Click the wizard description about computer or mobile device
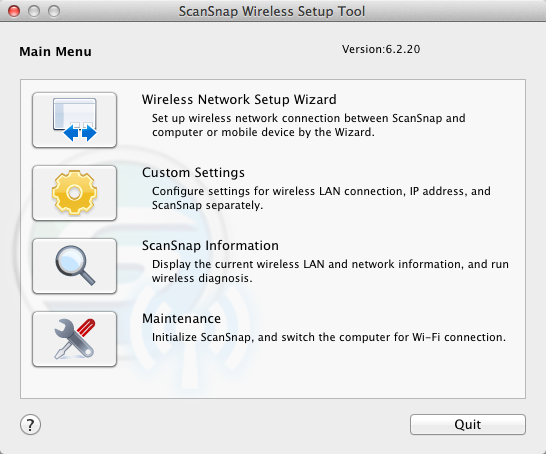 pos(309,125)
